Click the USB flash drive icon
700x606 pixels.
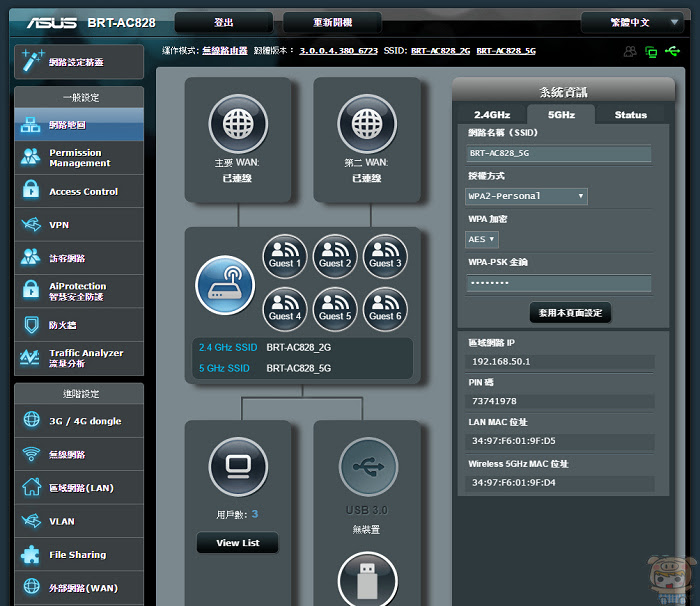367,581
